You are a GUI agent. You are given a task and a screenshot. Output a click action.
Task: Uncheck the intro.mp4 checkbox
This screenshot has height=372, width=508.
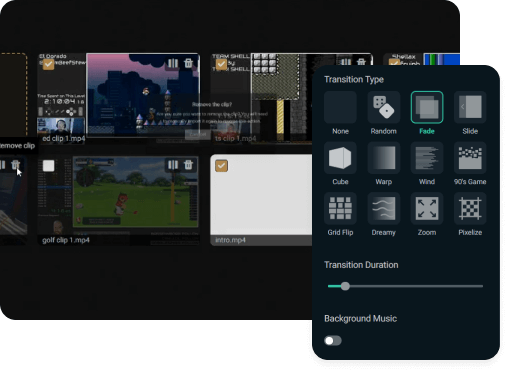tap(221, 166)
